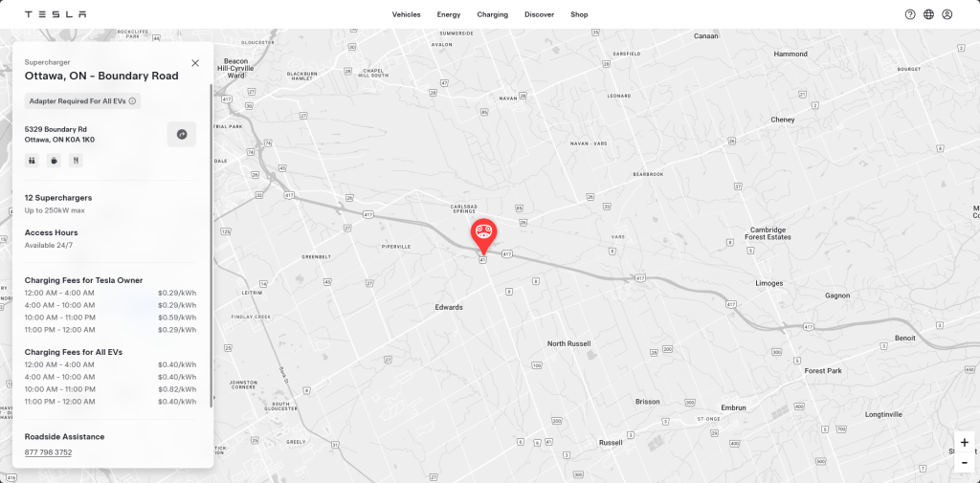Open the Energy menu
The width and height of the screenshot is (980, 483).
pos(449,14)
